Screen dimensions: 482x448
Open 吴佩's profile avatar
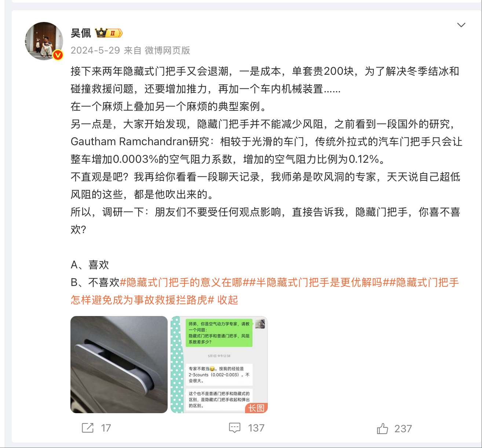point(44,41)
